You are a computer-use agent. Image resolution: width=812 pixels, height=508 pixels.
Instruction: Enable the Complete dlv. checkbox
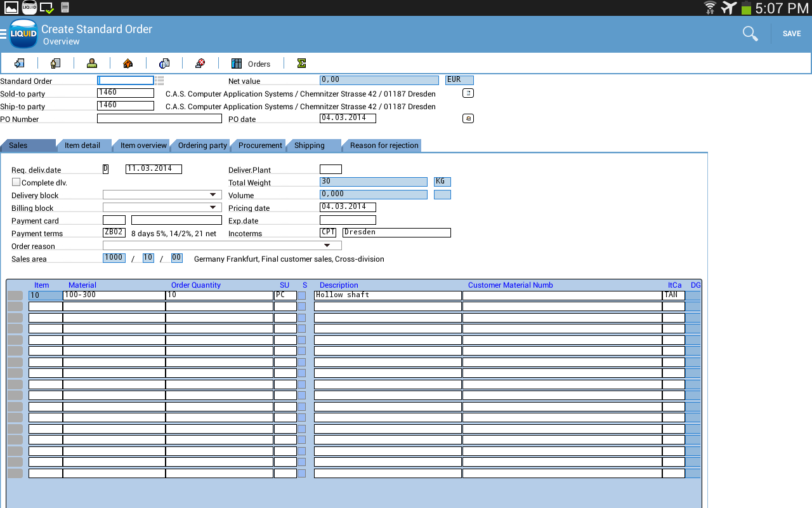click(x=16, y=182)
